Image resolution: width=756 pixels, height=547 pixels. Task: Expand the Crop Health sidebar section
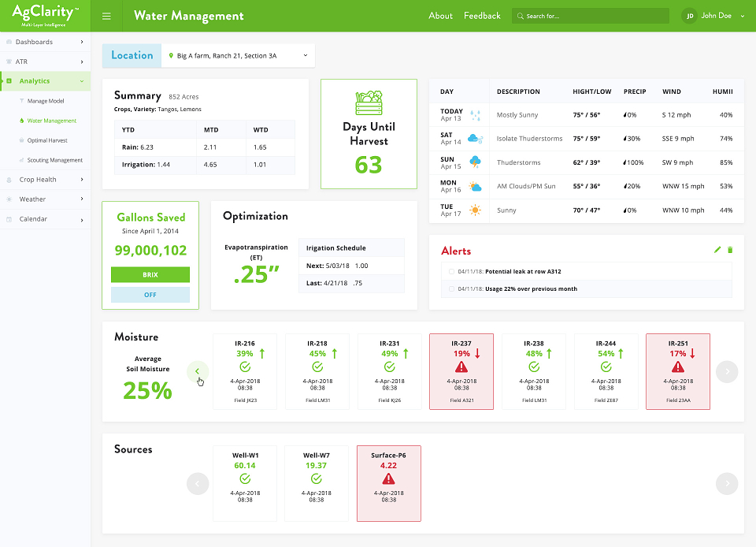[x=46, y=180]
